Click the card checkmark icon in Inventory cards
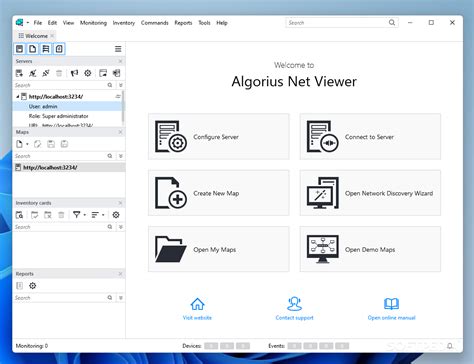Image resolution: width=474 pixels, height=364 pixels. pos(34,215)
